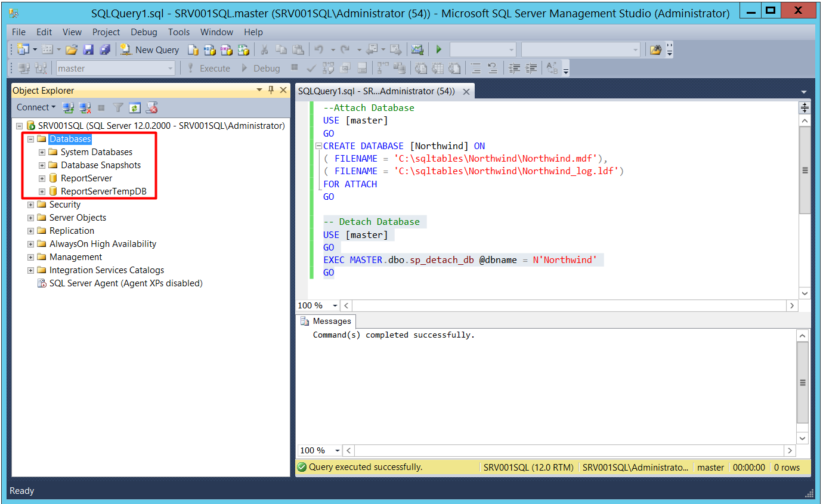Open the Connect dropdown in Object Explorer

(x=36, y=107)
